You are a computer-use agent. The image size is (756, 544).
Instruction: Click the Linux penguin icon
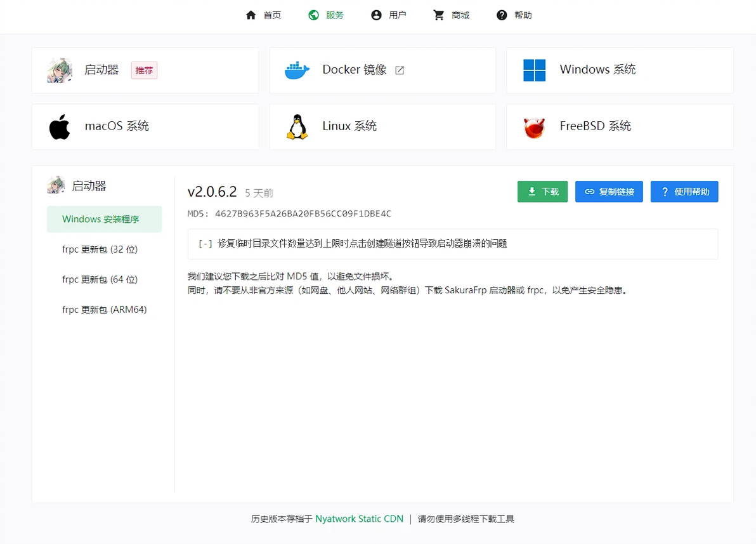pos(297,127)
